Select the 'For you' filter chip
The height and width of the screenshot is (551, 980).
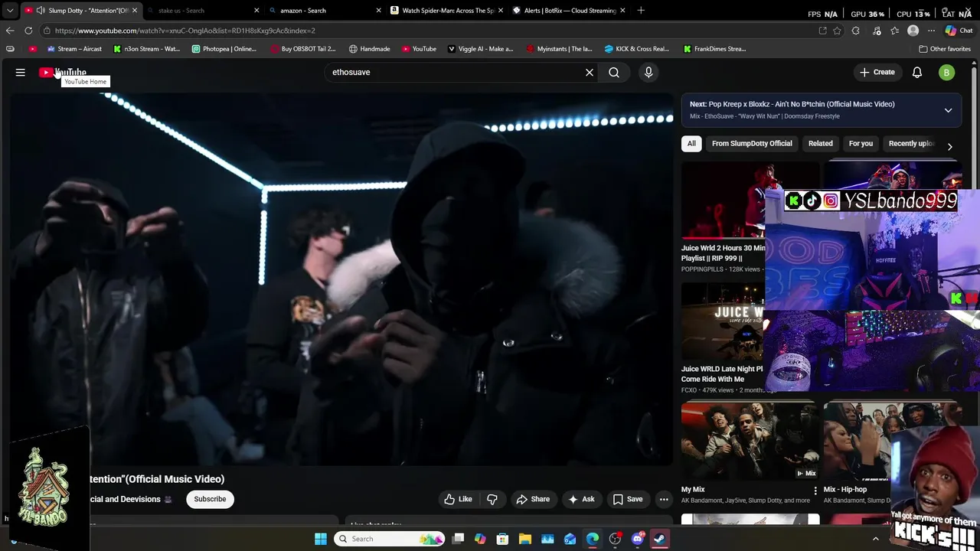tap(861, 143)
